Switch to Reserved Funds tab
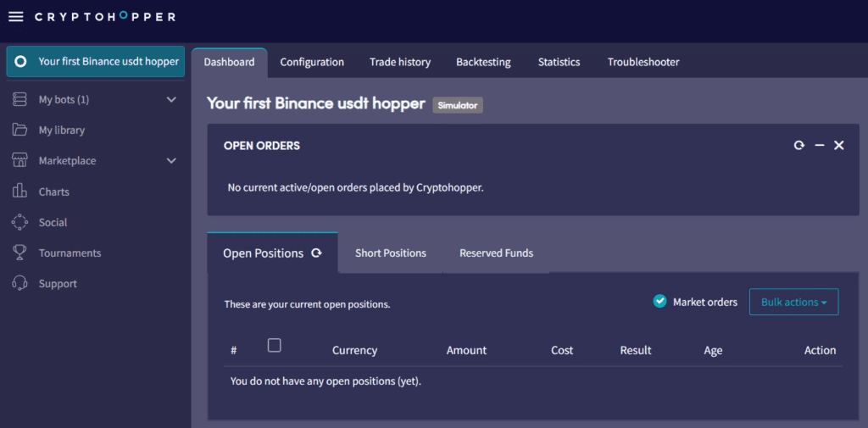This screenshot has width=868, height=428. 496,253
